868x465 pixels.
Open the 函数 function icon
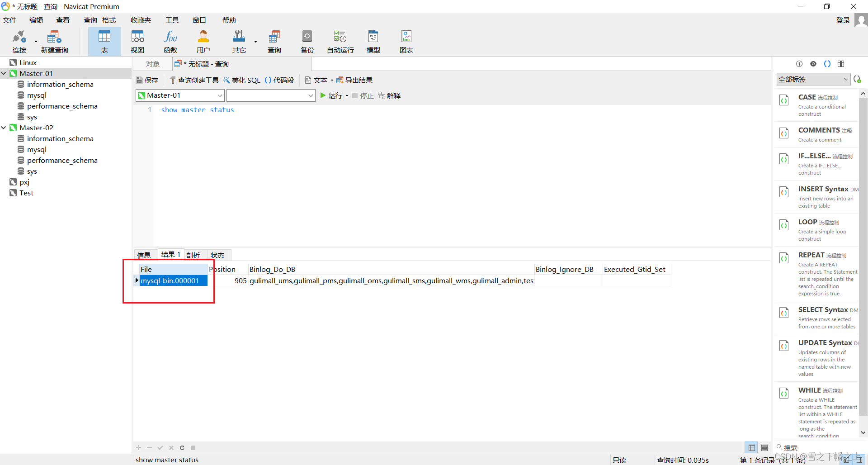click(x=170, y=42)
